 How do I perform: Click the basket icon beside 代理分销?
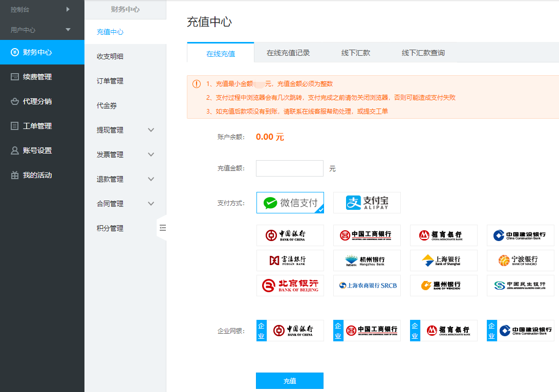[x=15, y=101]
